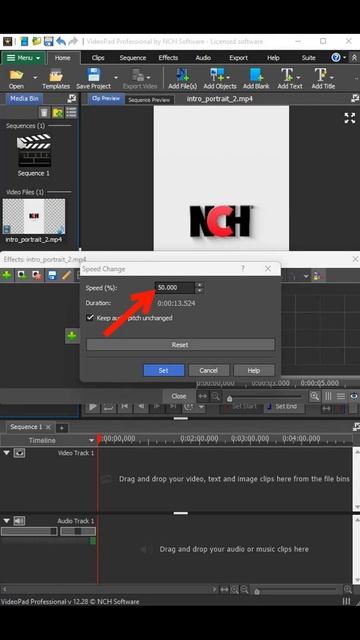Click the Open folder icon in ribbon
This screenshot has width=360, height=640.
click(16, 75)
